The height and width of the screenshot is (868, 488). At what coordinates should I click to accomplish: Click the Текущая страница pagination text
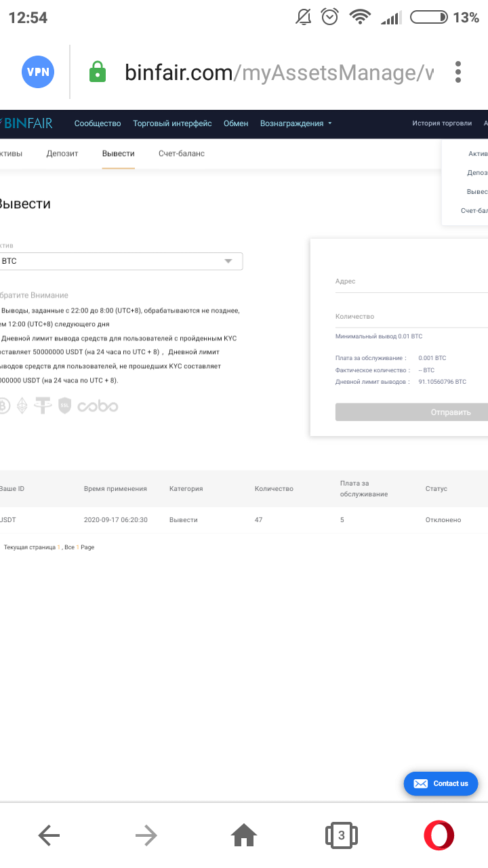click(x=49, y=547)
